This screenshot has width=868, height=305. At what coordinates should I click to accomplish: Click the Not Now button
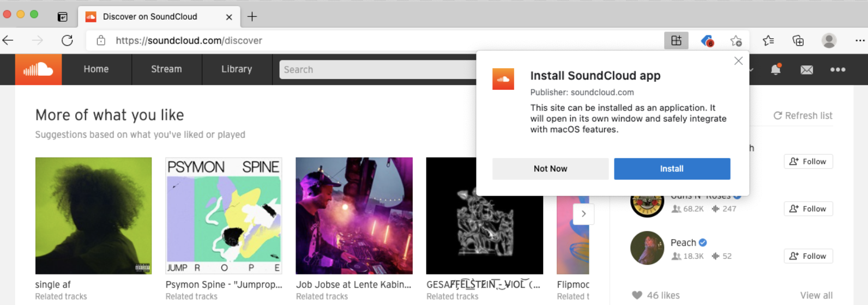click(x=550, y=169)
